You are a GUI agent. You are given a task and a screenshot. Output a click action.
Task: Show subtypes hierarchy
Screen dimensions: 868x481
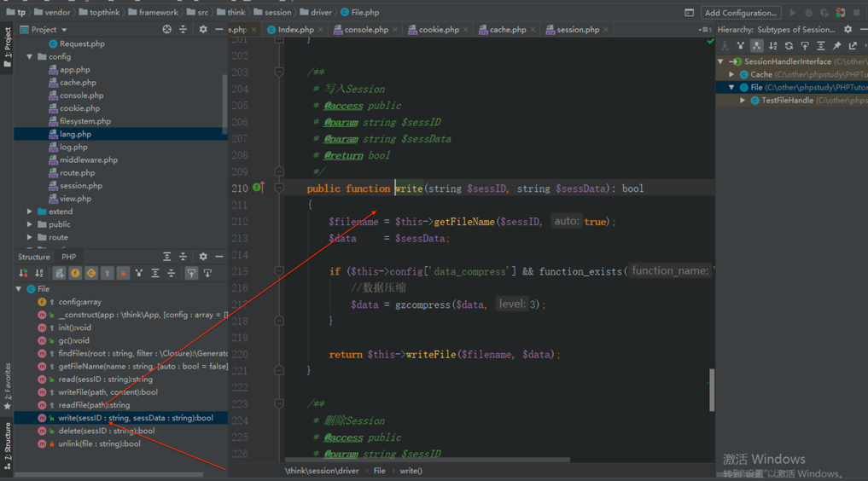(756, 46)
